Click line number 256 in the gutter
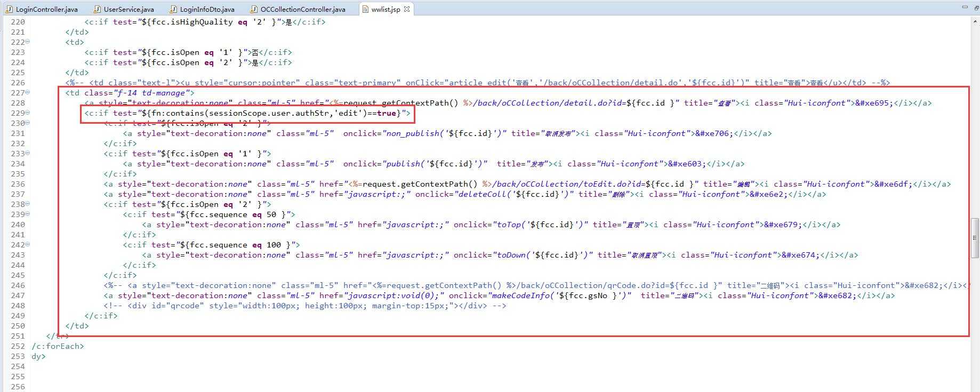 18,387
